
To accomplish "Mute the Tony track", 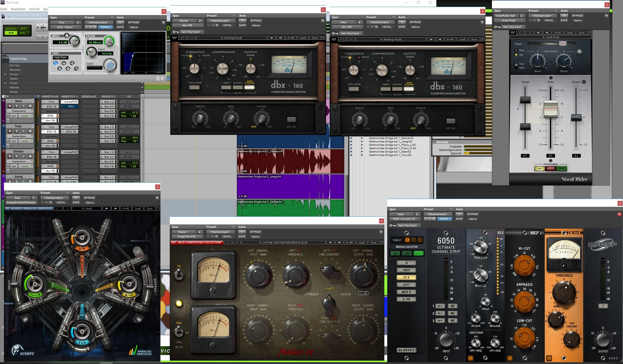I will click(x=30, y=131).
